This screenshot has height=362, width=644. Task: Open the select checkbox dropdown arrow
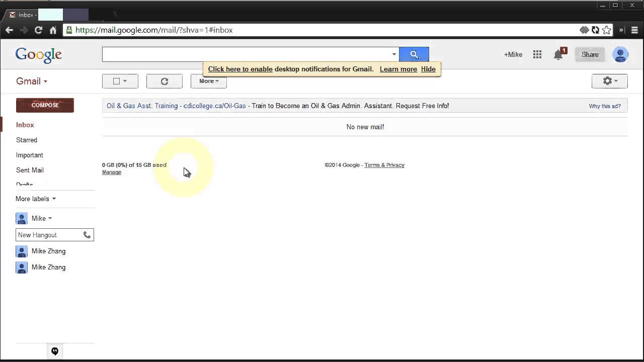[125, 81]
